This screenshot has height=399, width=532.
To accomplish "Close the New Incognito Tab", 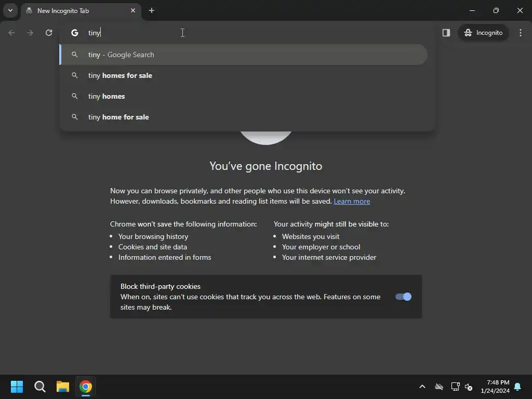I will tap(133, 10).
